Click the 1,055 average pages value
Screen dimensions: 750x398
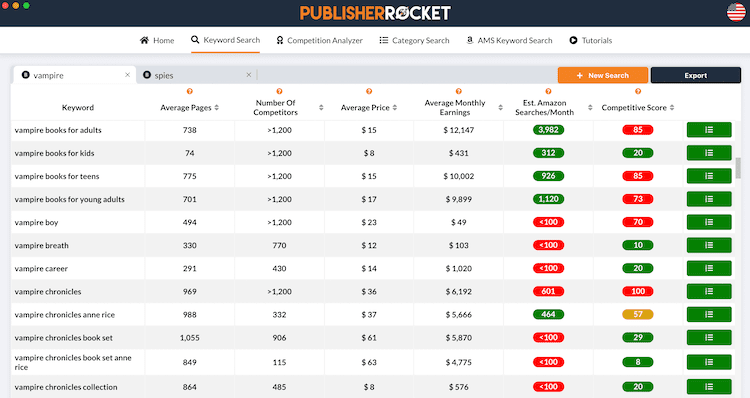coord(189,338)
